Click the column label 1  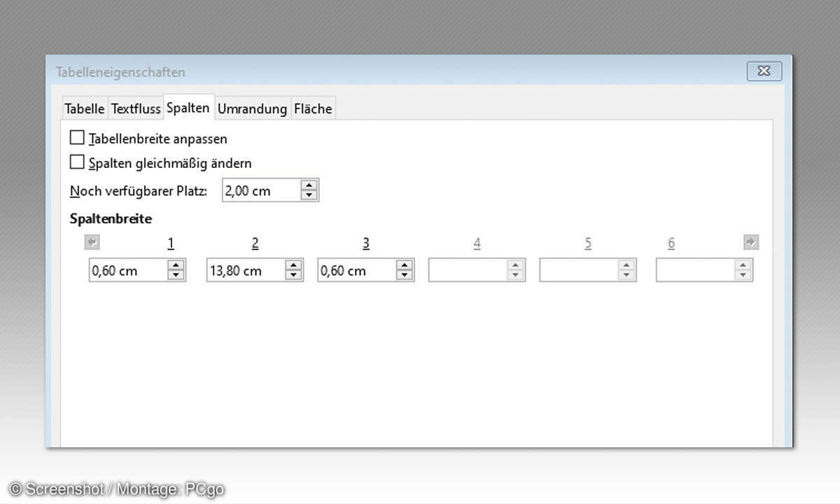click(171, 244)
